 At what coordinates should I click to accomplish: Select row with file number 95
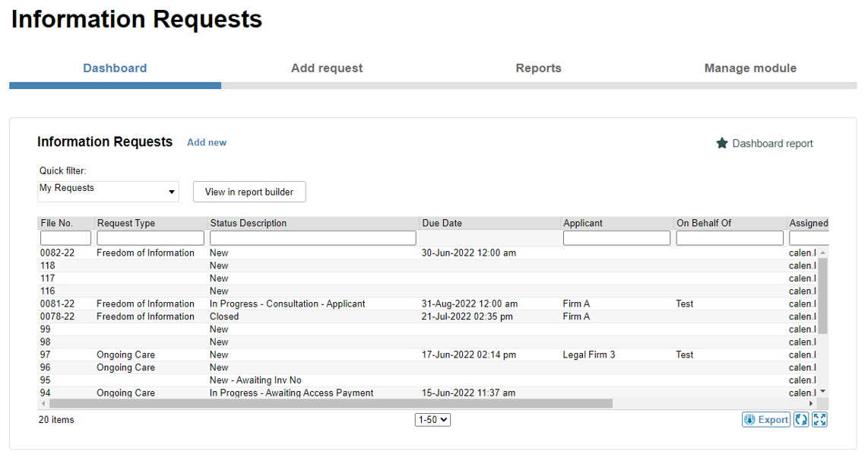[x=427, y=380]
